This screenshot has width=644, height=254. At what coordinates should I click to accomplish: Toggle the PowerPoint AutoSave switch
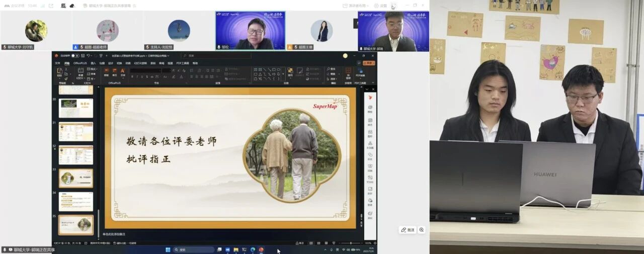click(74, 56)
